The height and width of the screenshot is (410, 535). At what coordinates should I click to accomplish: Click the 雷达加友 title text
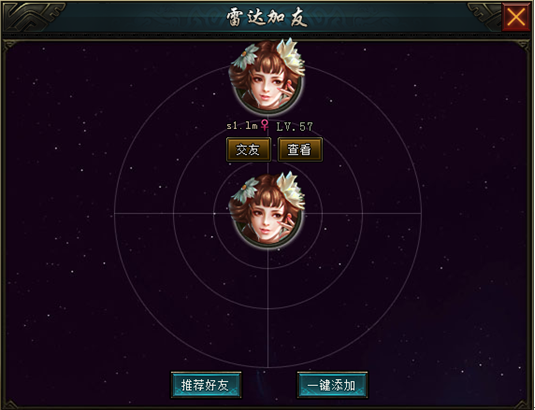(267, 17)
